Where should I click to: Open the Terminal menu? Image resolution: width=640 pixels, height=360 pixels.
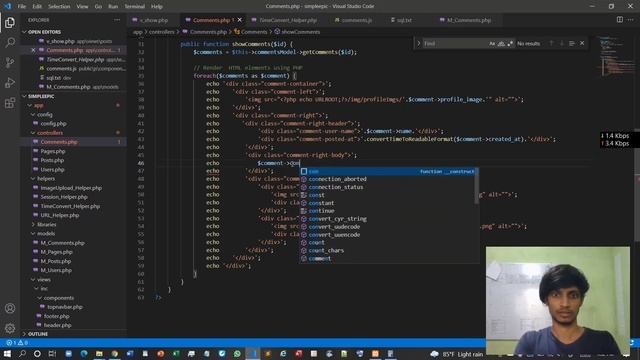pos(134,6)
